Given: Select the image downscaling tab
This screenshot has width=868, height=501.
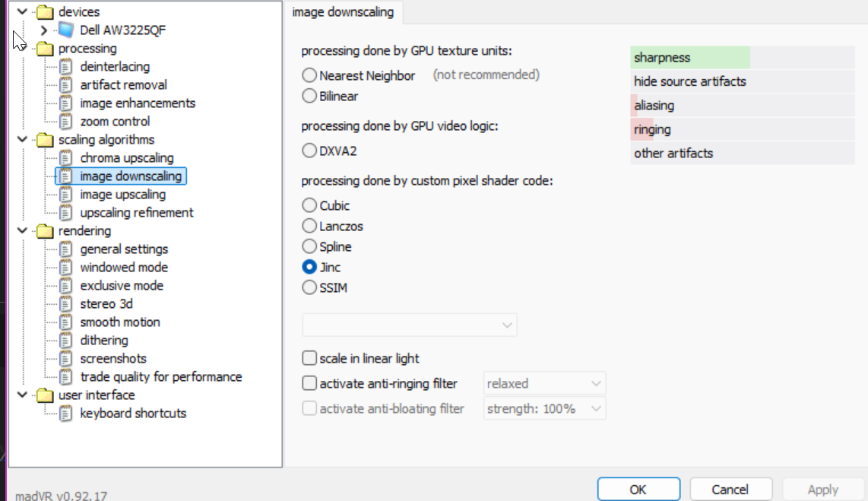Looking at the screenshot, I should point(343,12).
